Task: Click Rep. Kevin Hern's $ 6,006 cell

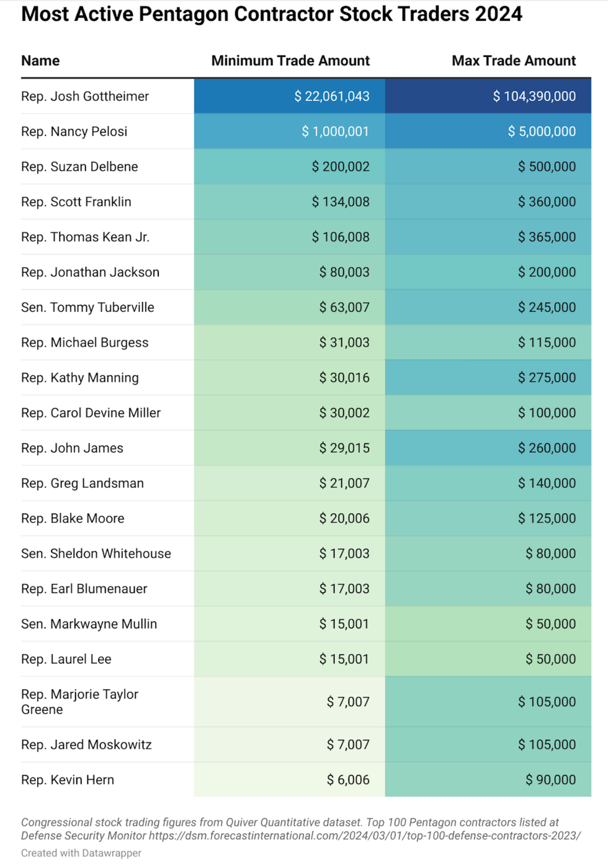Action: [x=348, y=780]
